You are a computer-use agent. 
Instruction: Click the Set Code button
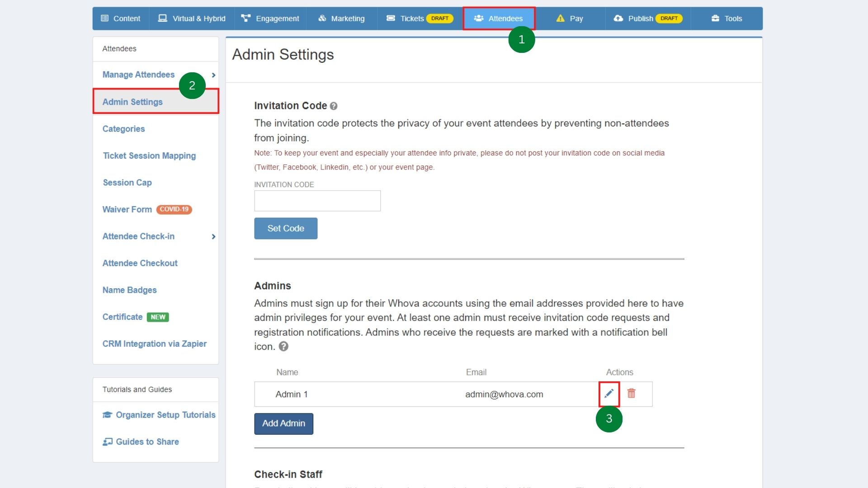click(x=285, y=228)
